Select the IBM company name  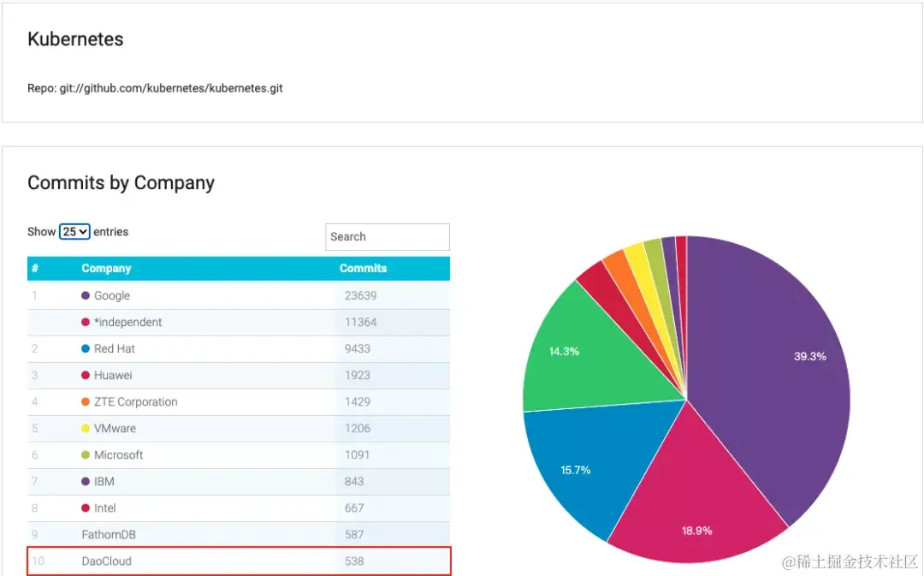(104, 481)
